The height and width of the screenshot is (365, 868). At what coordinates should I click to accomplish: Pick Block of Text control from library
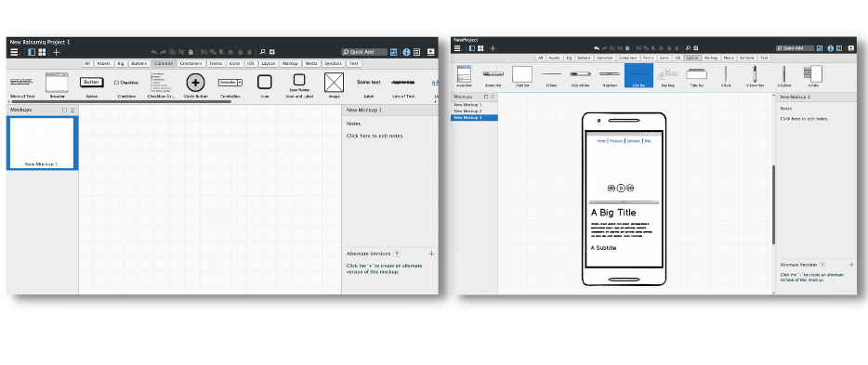[x=22, y=85]
